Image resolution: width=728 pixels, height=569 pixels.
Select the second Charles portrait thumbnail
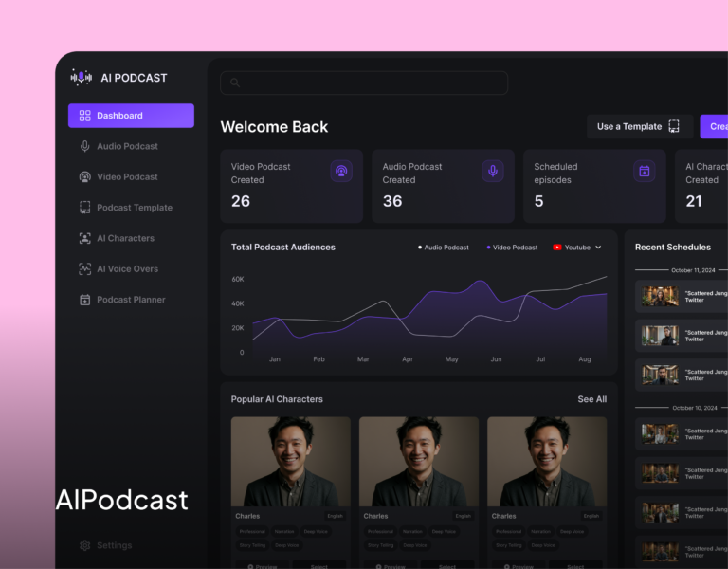pyautogui.click(x=419, y=462)
